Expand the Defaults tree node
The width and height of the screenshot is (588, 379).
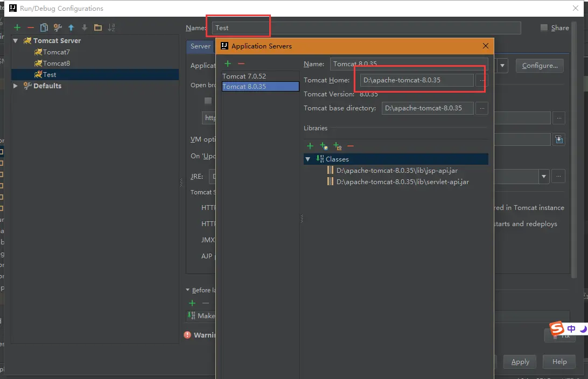coord(16,86)
